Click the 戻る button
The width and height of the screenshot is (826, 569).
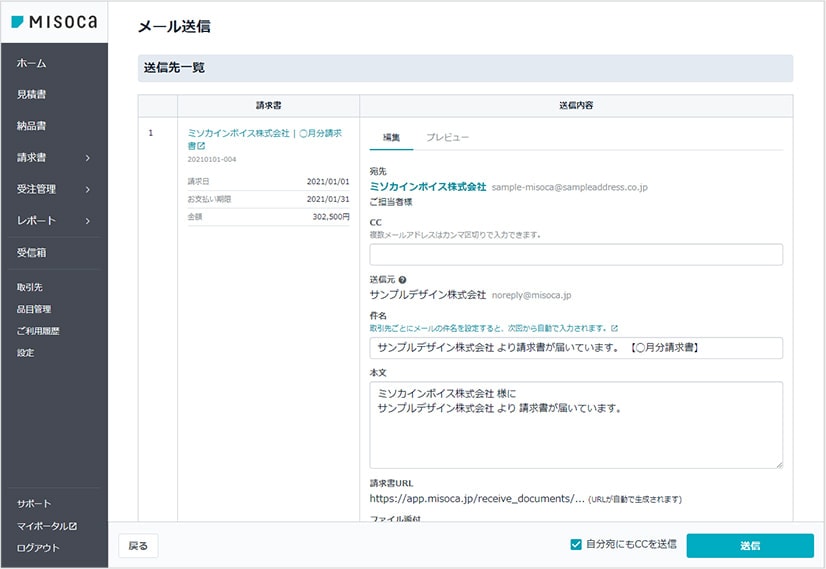point(138,546)
